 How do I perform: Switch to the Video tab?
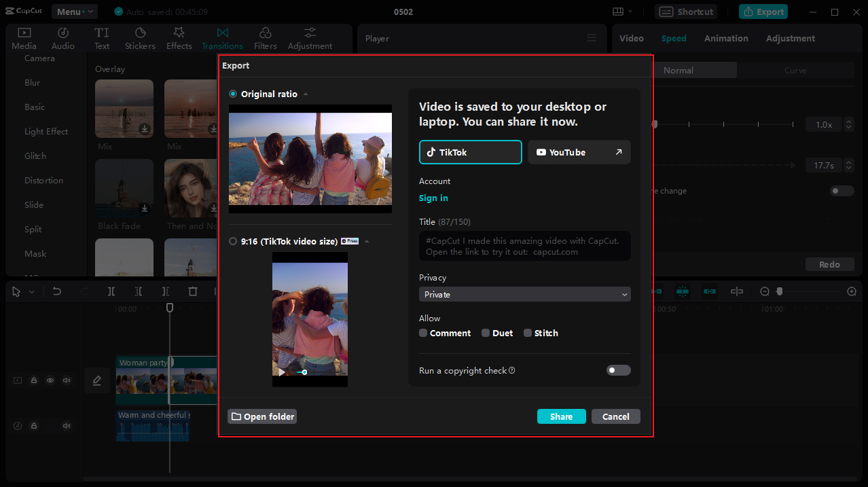click(x=632, y=38)
